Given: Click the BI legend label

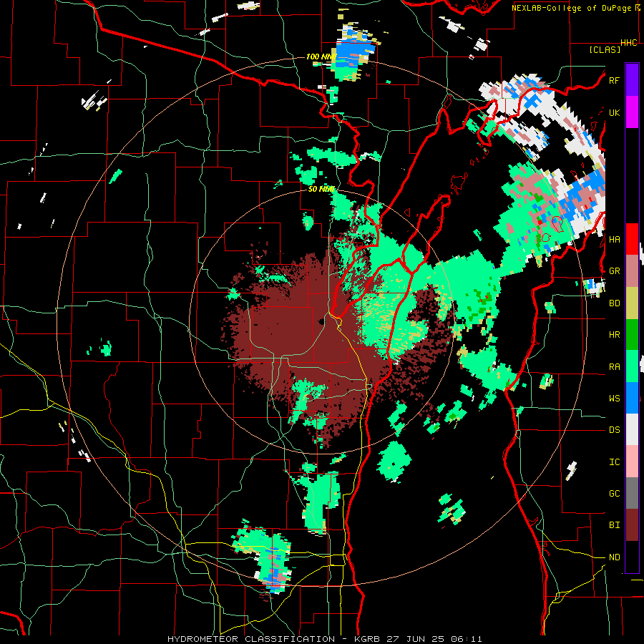Looking at the screenshot, I should pos(614,525).
